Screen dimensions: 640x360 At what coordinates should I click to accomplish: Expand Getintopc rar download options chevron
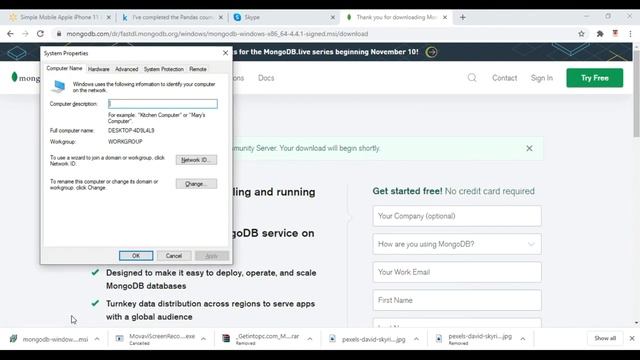click(310, 339)
